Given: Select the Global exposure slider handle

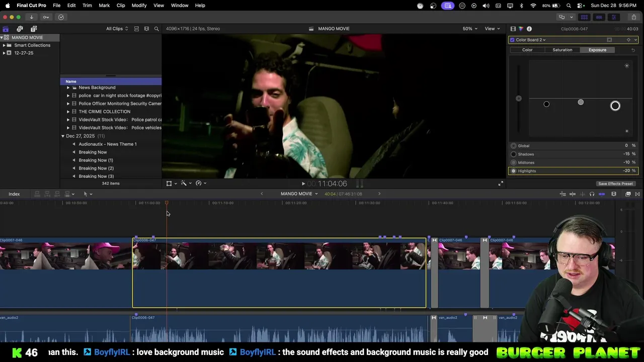Looking at the screenshot, I should pos(519,99).
